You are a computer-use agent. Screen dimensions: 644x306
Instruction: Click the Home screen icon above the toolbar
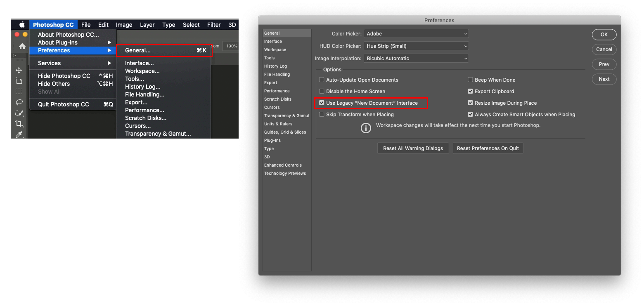[x=19, y=46]
